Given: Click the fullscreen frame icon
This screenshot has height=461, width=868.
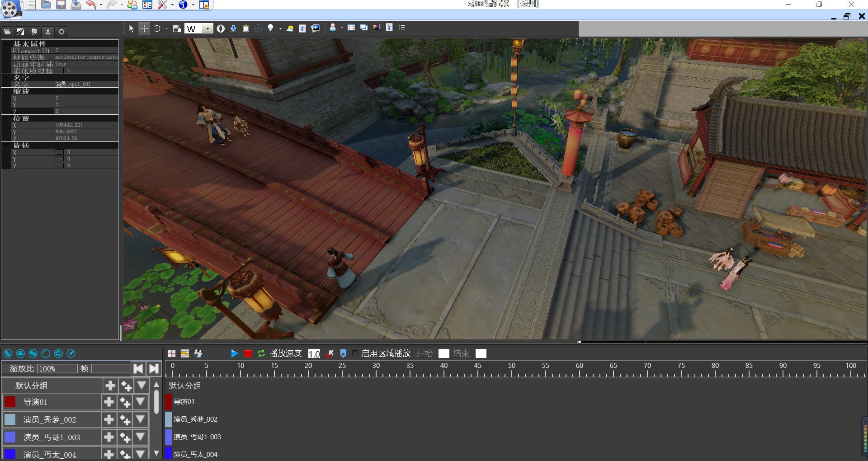Looking at the screenshot, I should (x=351, y=28).
